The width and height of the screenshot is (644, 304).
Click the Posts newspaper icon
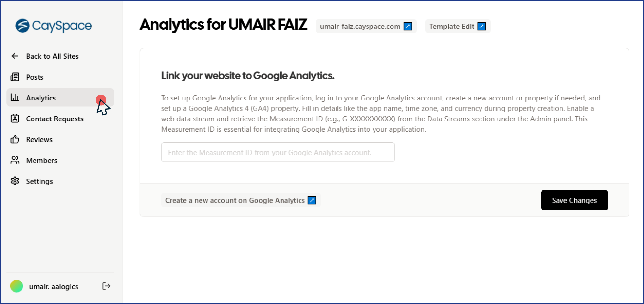(15, 77)
